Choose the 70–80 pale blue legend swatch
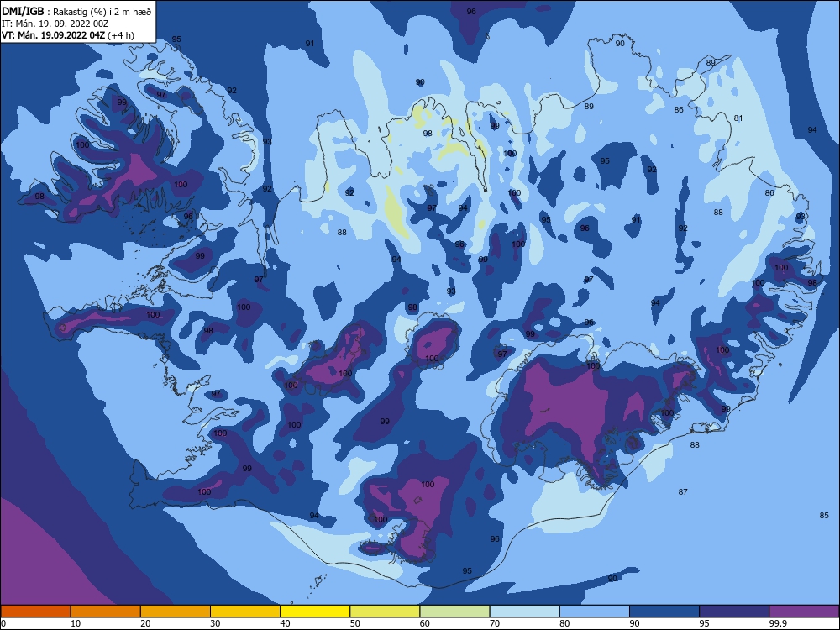The width and height of the screenshot is (840, 630). point(525,612)
